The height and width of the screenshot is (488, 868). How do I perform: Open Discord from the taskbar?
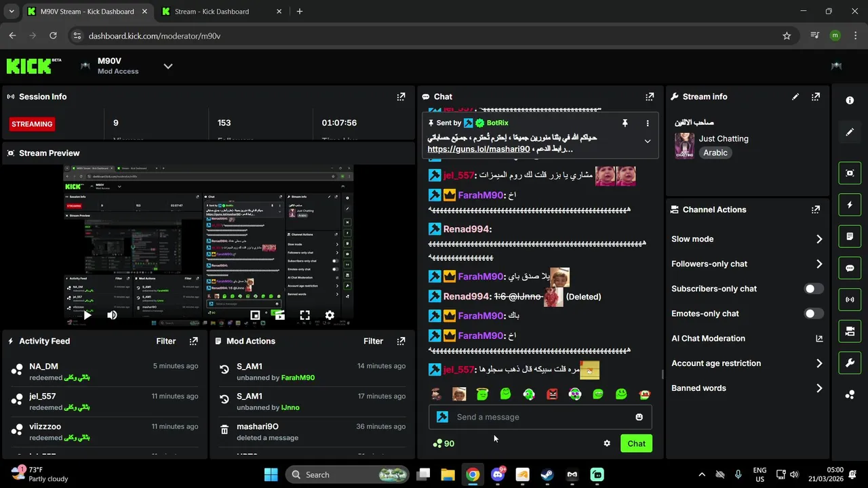pyautogui.click(x=498, y=474)
